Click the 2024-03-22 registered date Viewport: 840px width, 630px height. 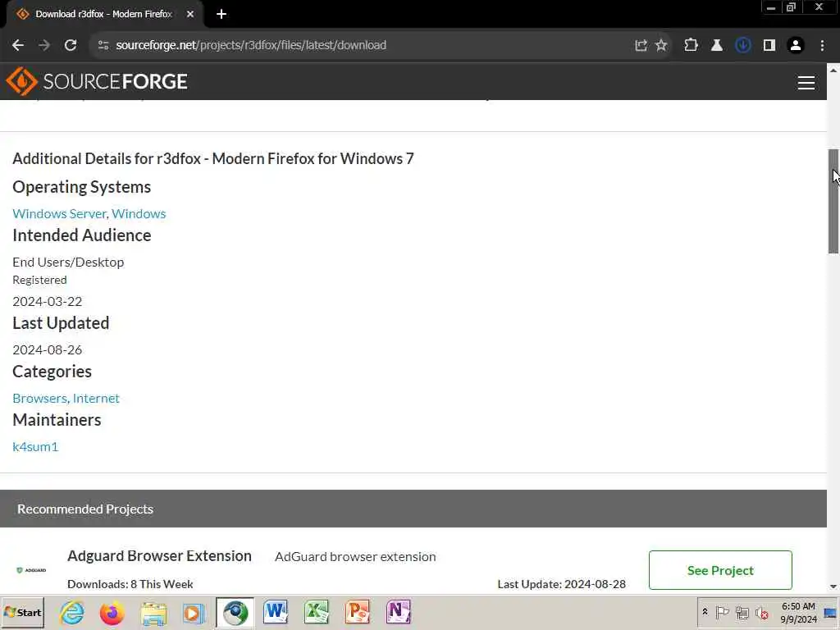click(47, 302)
